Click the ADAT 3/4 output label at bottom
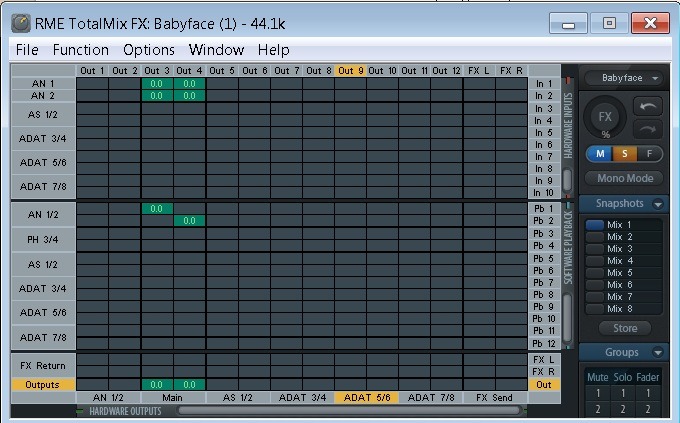The image size is (680, 423). (302, 397)
